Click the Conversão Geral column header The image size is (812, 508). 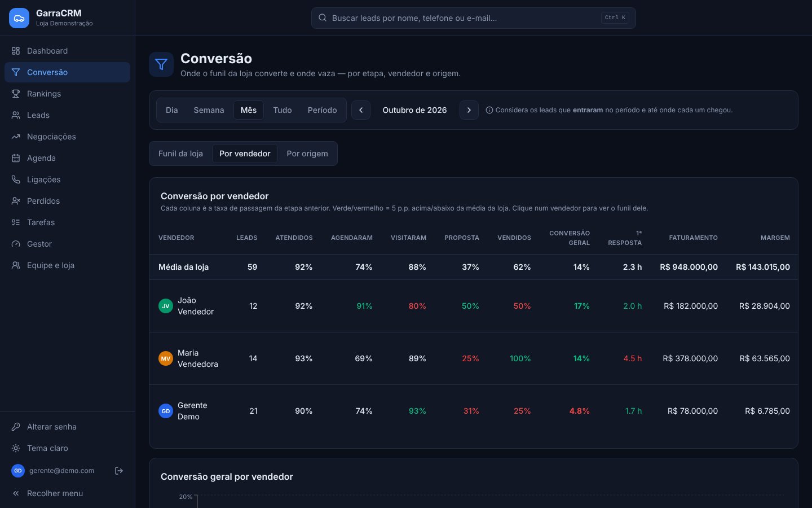coord(570,238)
